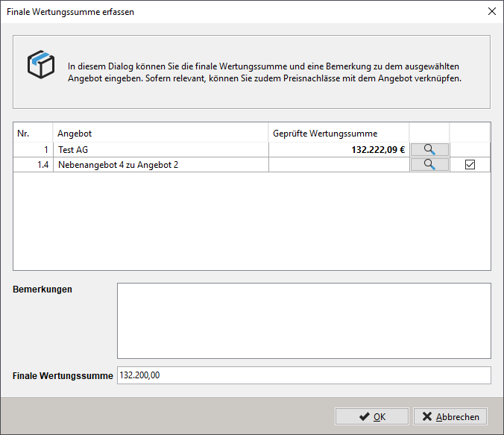Open the magnifier button for Test AG

click(429, 150)
